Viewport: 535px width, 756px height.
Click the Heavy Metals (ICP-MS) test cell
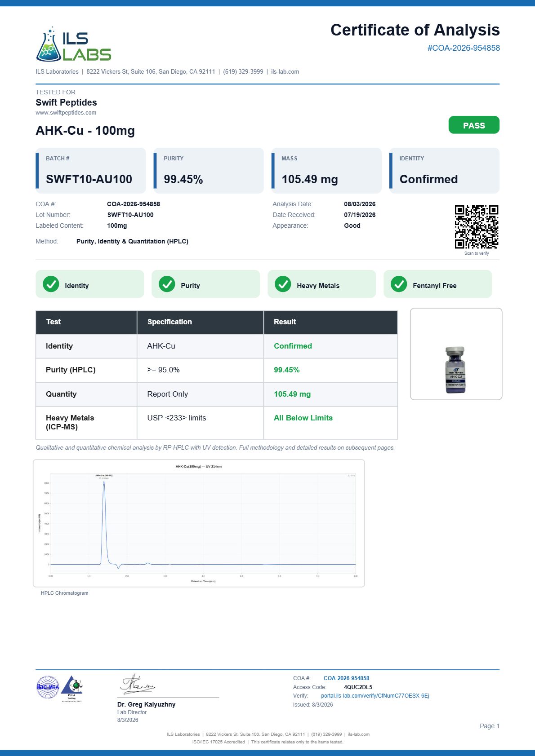point(86,423)
